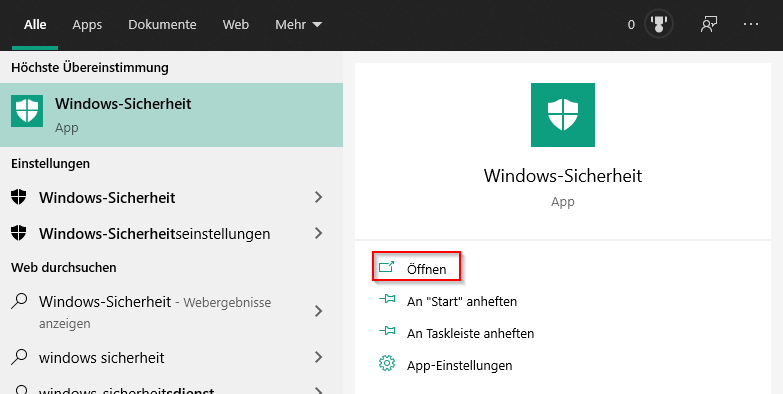Image resolution: width=783 pixels, height=394 pixels.
Task: Open the feedback person icon
Action: [x=709, y=24]
